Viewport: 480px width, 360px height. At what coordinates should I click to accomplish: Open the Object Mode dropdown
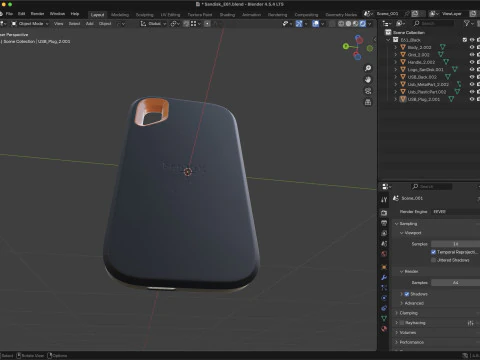[30, 24]
